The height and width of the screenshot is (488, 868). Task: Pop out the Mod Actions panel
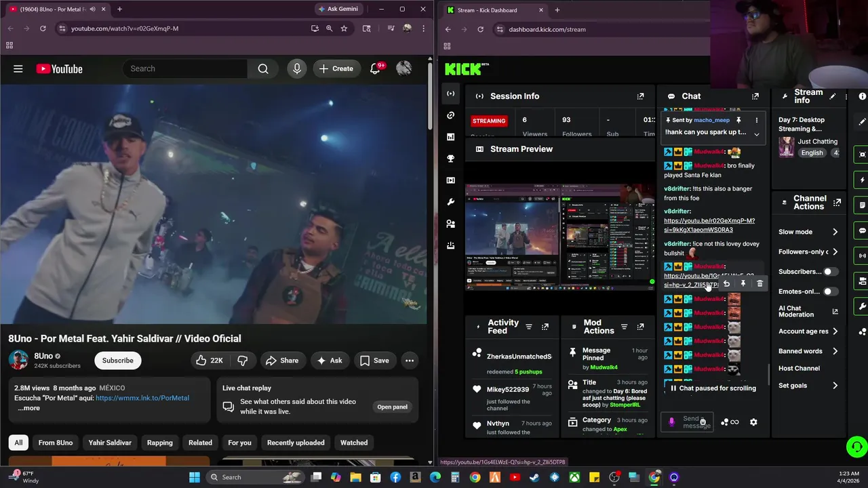click(x=640, y=327)
